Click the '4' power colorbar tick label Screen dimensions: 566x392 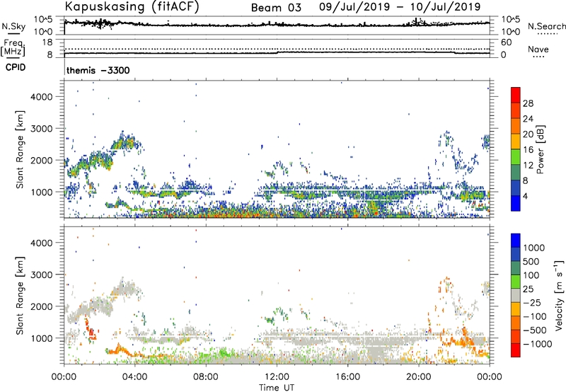click(525, 197)
